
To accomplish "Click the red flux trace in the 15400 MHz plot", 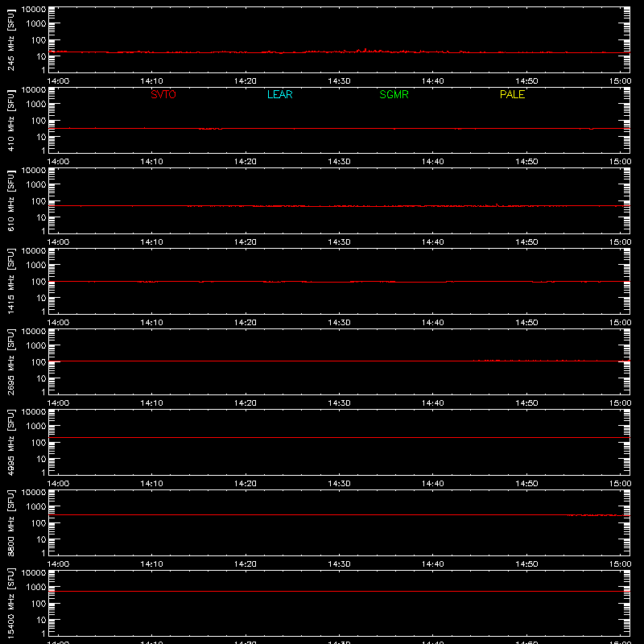I will point(339,591).
